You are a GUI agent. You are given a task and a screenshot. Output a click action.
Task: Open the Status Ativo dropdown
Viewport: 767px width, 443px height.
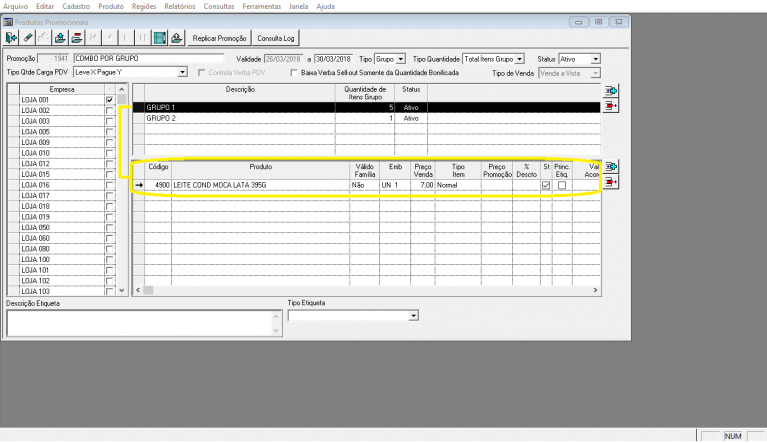point(595,59)
